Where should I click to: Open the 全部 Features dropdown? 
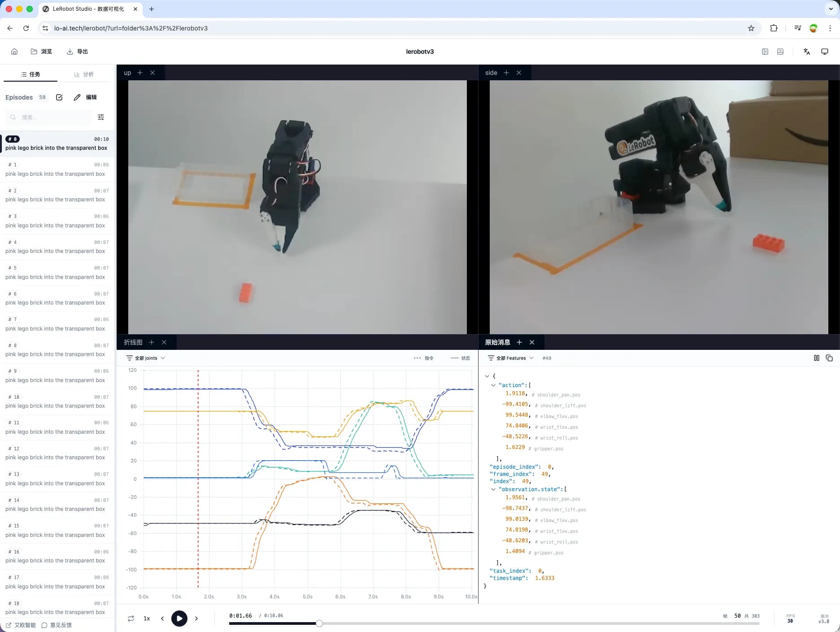pyautogui.click(x=510, y=358)
